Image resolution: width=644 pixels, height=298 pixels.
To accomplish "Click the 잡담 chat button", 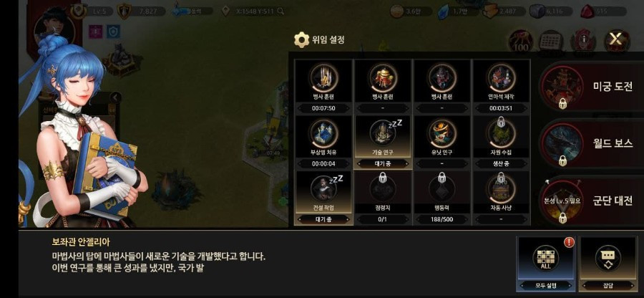I will 608,264.
